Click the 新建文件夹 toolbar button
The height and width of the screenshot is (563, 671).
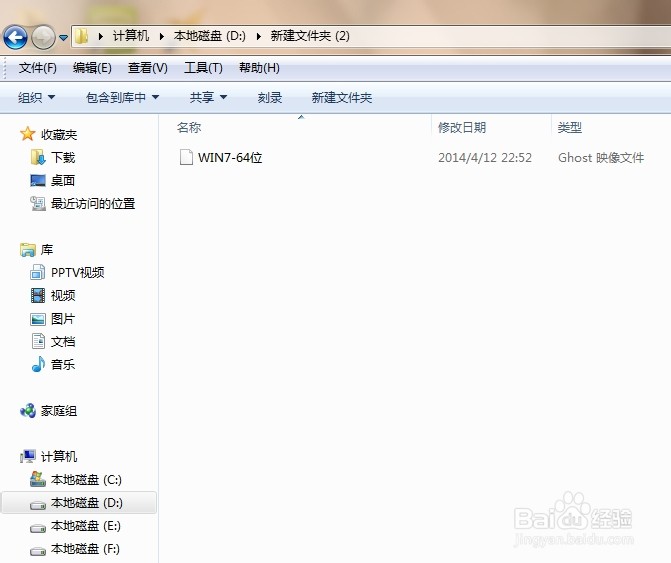(x=341, y=98)
